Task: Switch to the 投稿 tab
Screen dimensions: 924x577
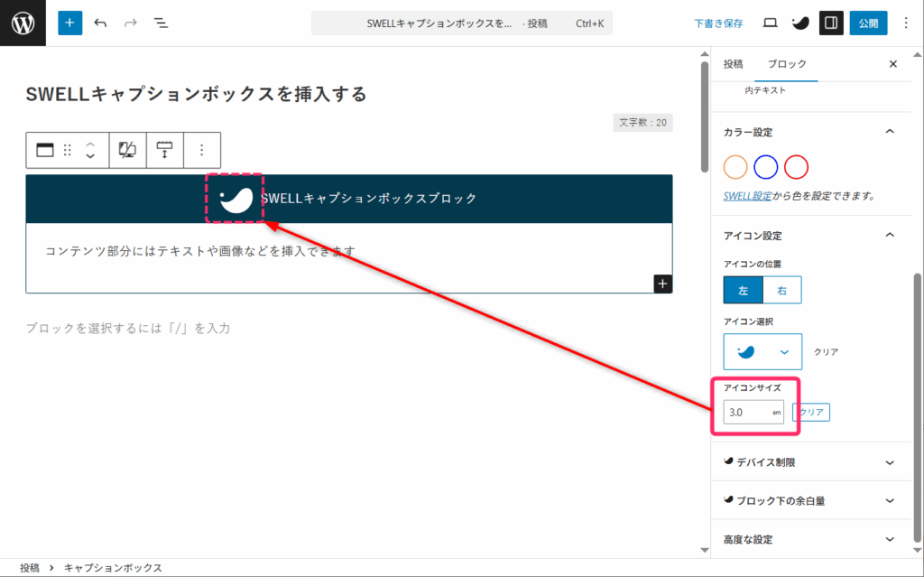Action: [x=733, y=64]
